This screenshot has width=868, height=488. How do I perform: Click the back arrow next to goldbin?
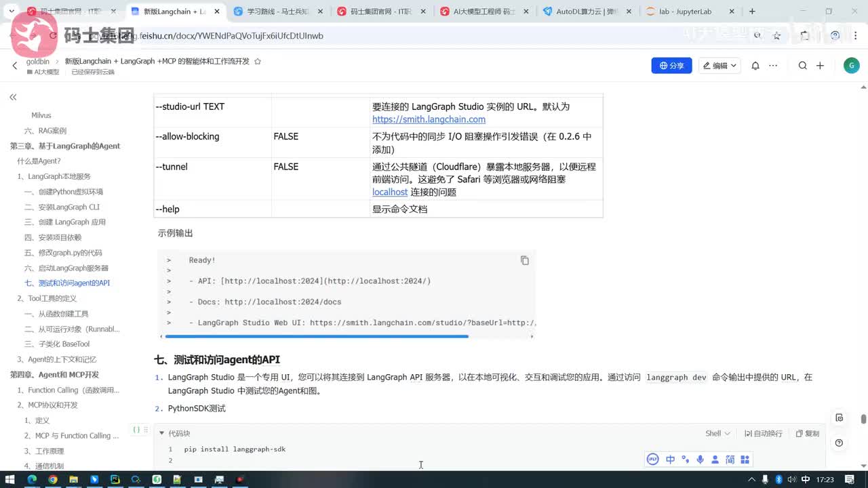[x=15, y=66]
